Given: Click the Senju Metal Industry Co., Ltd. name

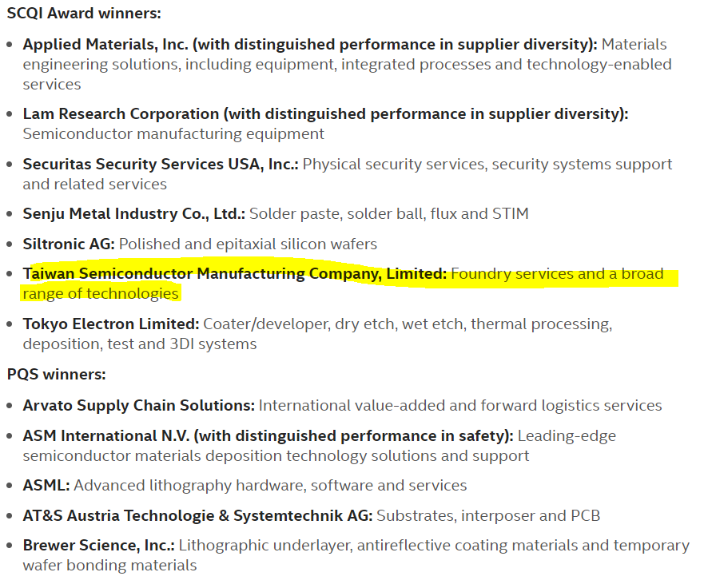Looking at the screenshot, I should pyautogui.click(x=133, y=214).
